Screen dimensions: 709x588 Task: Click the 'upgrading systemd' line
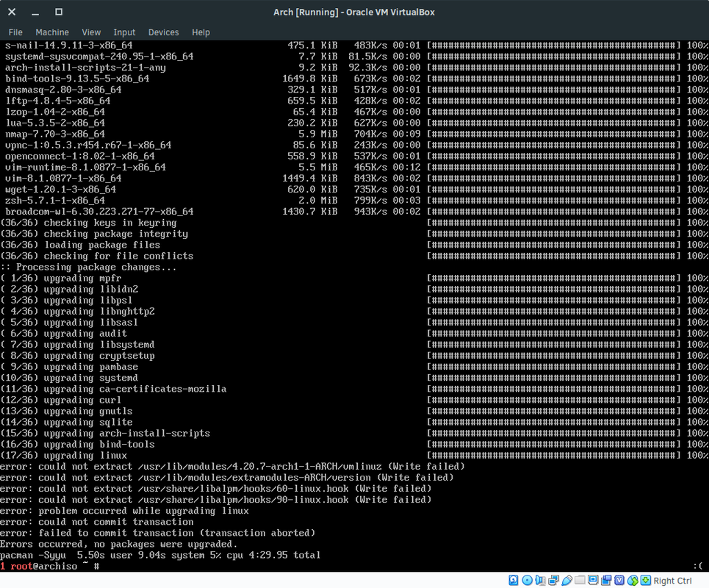69,378
